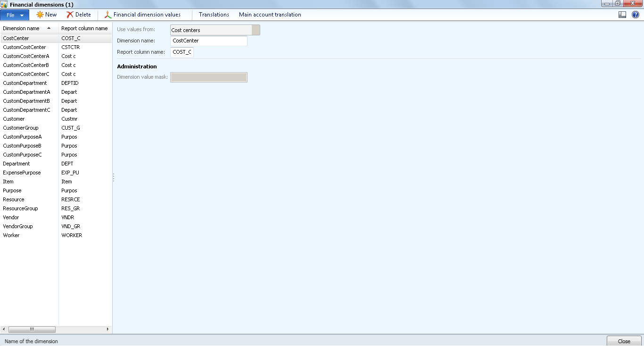This screenshot has height=346, width=644.
Task: Click the DEPTID report column cell
Action: [85, 83]
